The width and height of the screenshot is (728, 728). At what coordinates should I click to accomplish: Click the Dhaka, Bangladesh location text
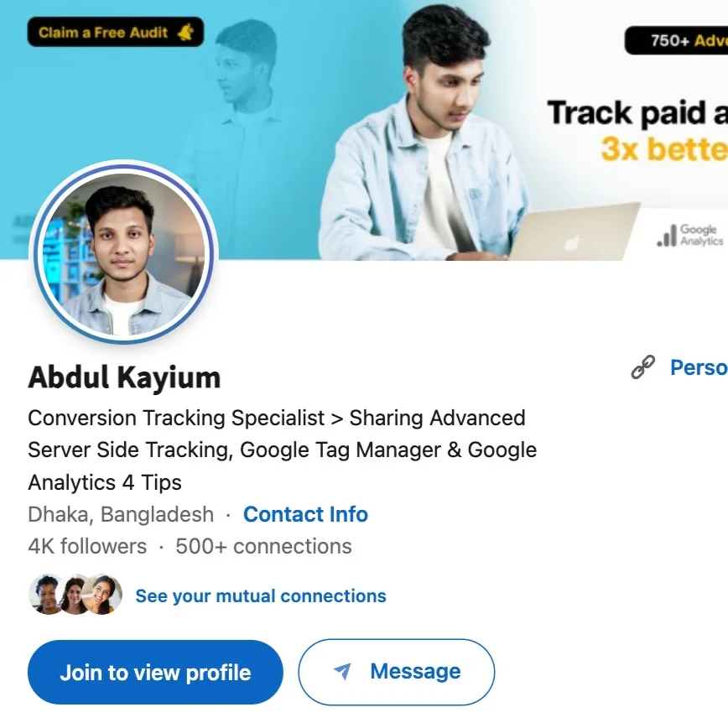click(x=121, y=514)
